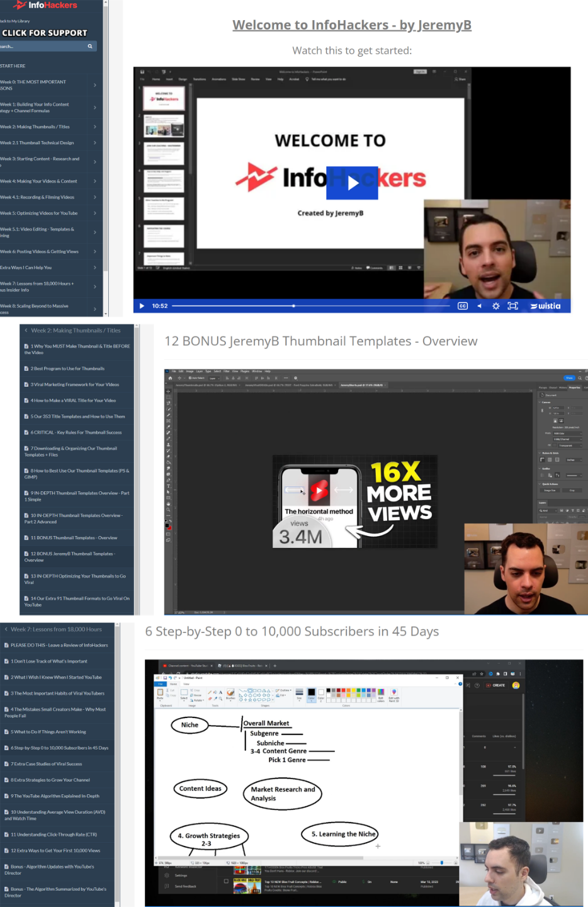Go back to My Library
This screenshot has width=588, height=907.
point(14,21)
